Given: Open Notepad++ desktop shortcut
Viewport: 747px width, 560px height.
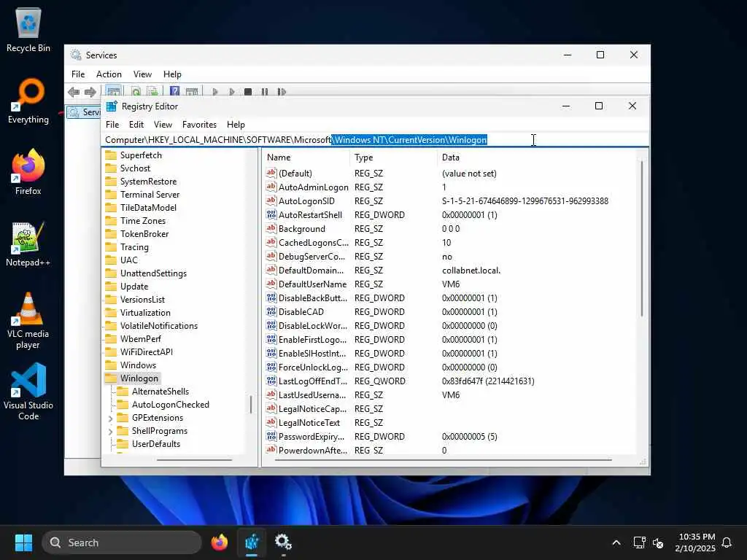Looking at the screenshot, I should (28, 244).
